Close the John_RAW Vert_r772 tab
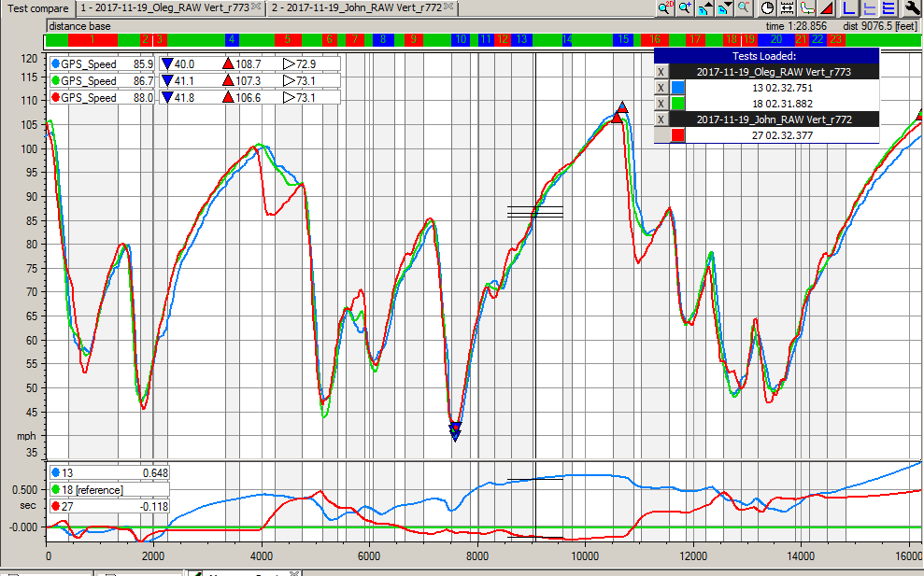924x576 pixels. pyautogui.click(x=448, y=7)
